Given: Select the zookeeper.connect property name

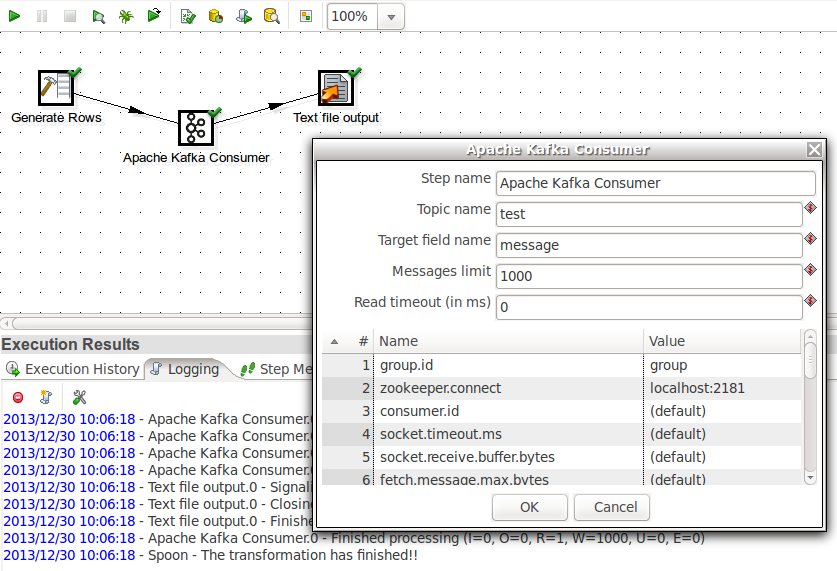Looking at the screenshot, I should pos(440,388).
